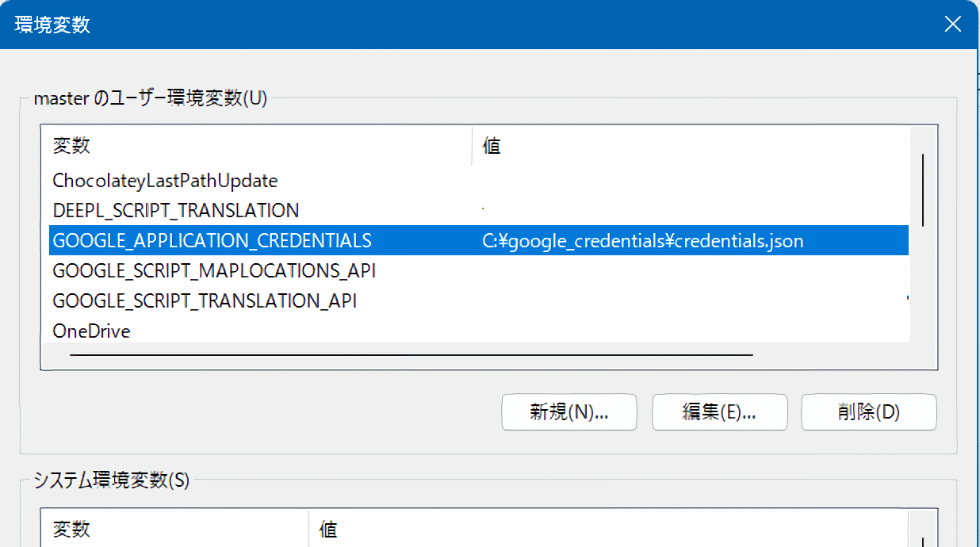The height and width of the screenshot is (547, 980).
Task: Close the 環境変数 dialog window
Action: point(953,24)
